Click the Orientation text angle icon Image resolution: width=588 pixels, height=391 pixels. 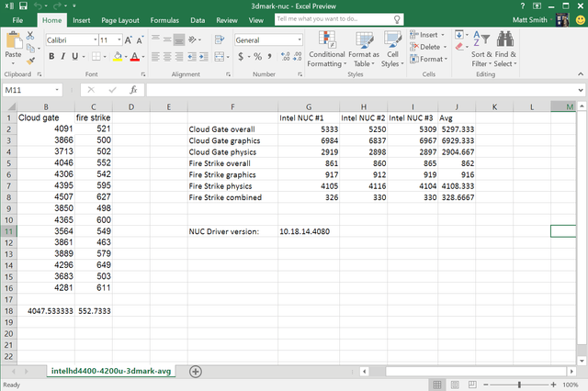pos(193,39)
